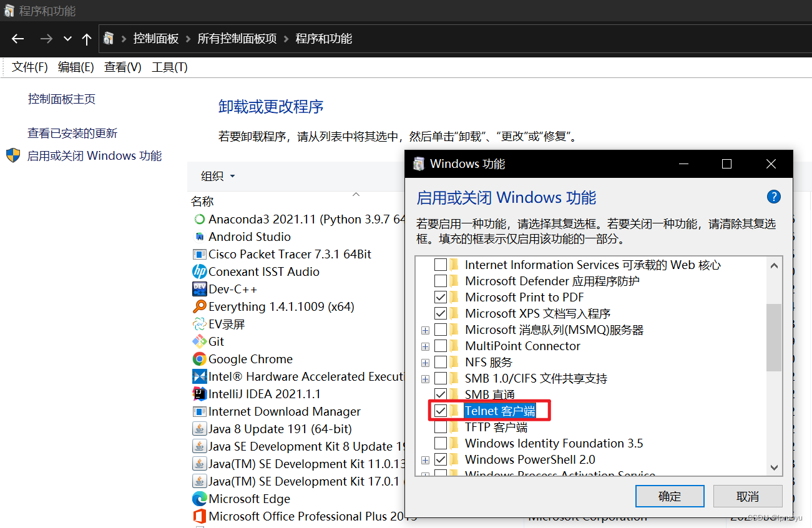This screenshot has height=528, width=812.
Task: Click the Microsoft Office Professional Plus icon
Action: [199, 516]
